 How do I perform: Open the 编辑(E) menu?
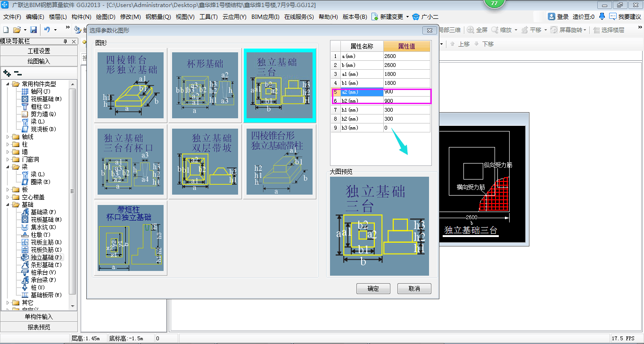[x=35, y=17]
